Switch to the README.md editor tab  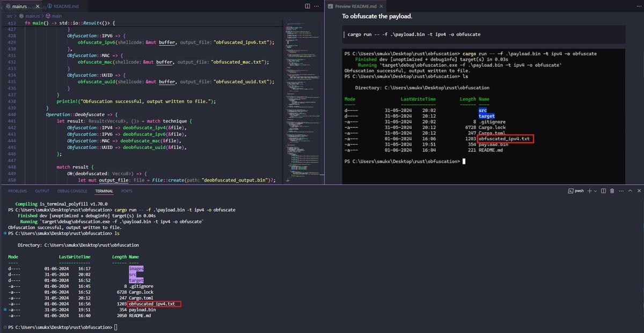(x=64, y=6)
